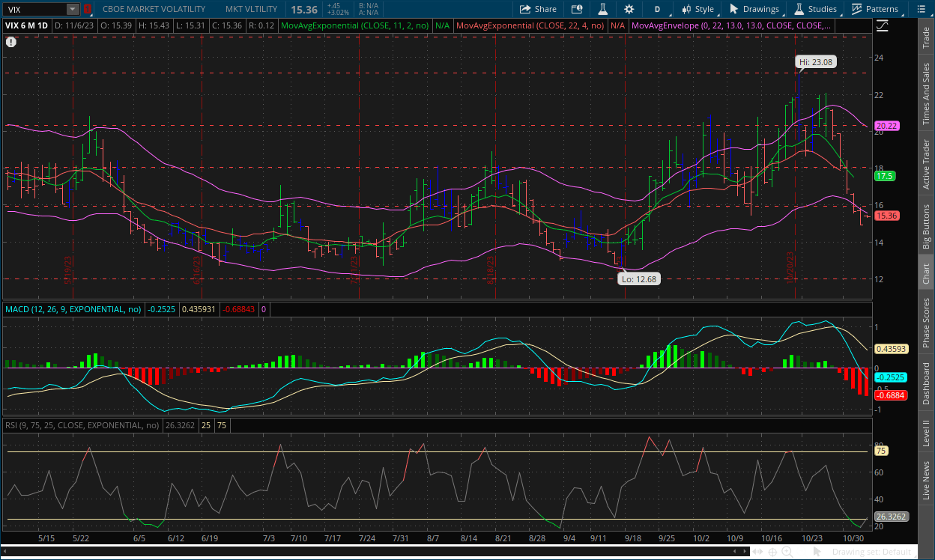Click the Share button
Image resolution: width=935 pixels, height=560 pixels.
tap(537, 9)
